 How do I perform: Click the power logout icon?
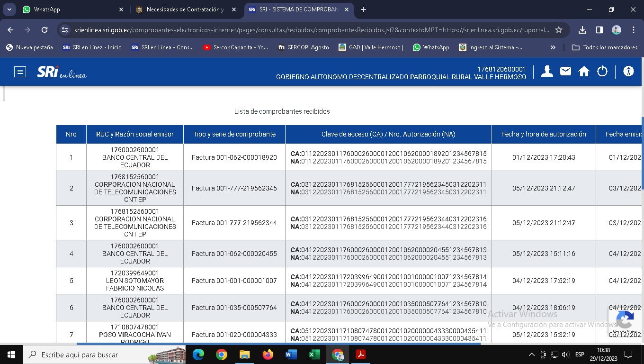coord(602,72)
